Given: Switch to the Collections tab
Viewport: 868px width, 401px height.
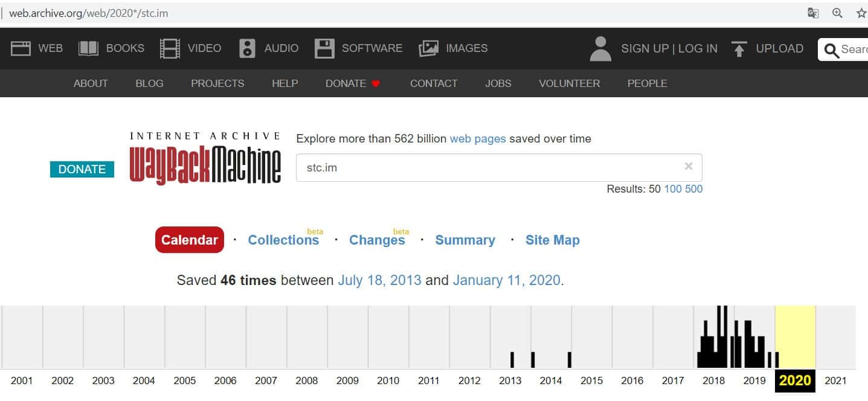Looking at the screenshot, I should [x=283, y=240].
